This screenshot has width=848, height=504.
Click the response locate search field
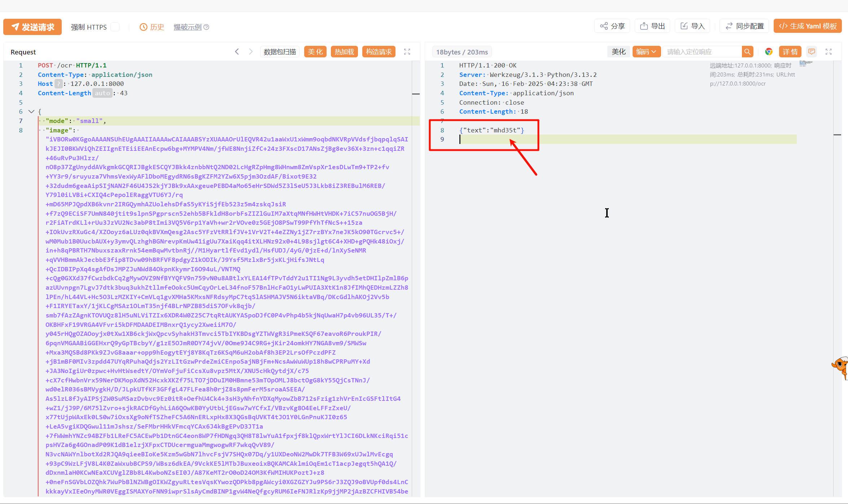pyautogui.click(x=702, y=52)
